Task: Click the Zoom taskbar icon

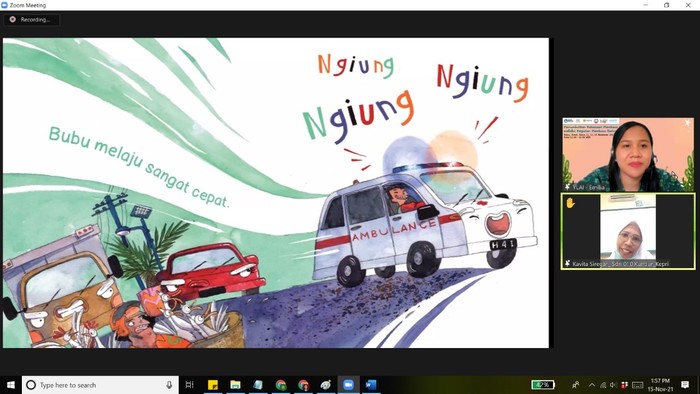Action: (348, 385)
